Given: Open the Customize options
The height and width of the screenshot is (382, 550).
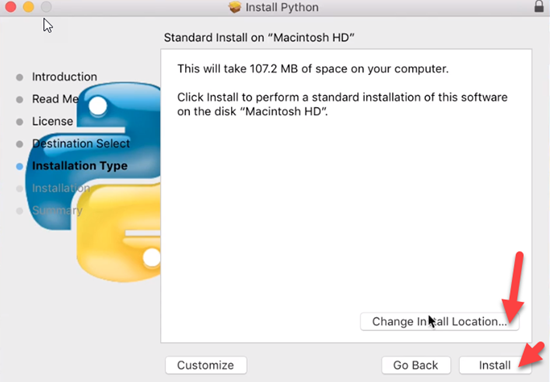Looking at the screenshot, I should (206, 365).
